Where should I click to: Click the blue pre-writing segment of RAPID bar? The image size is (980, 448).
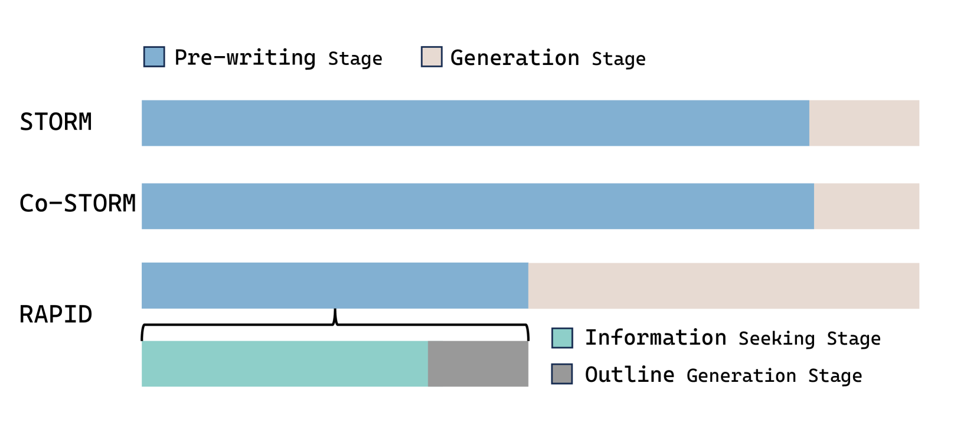coord(335,286)
